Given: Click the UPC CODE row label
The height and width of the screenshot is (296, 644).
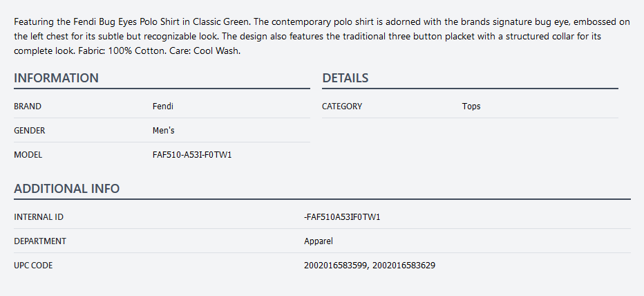Looking at the screenshot, I should tap(33, 266).
